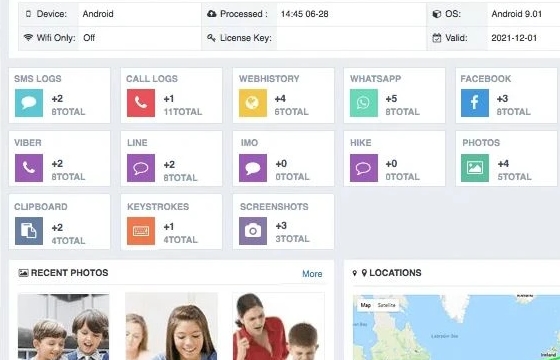Click the Valid calendar icon
Viewport: 560px width, 360px height.
[436, 38]
